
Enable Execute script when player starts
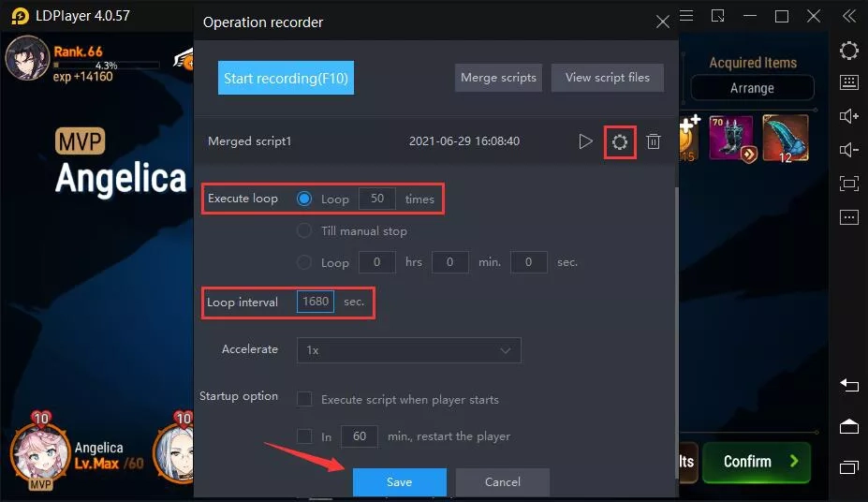(304, 399)
